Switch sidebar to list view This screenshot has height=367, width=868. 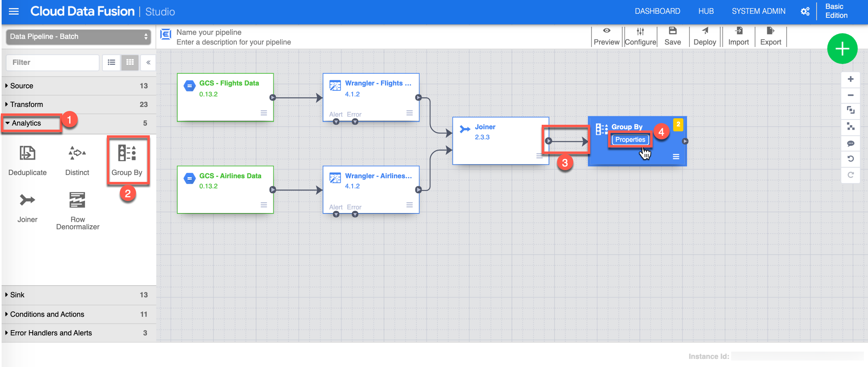111,62
